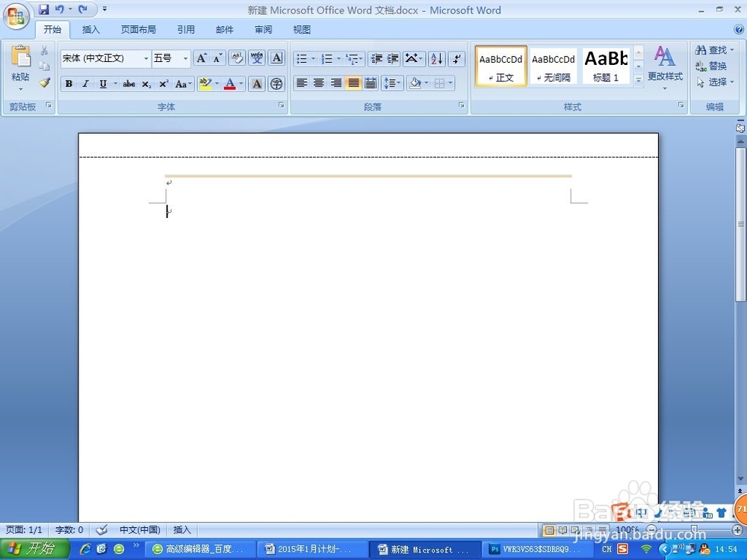
Task: Toggle show/hide paragraph marks
Action: point(456,57)
